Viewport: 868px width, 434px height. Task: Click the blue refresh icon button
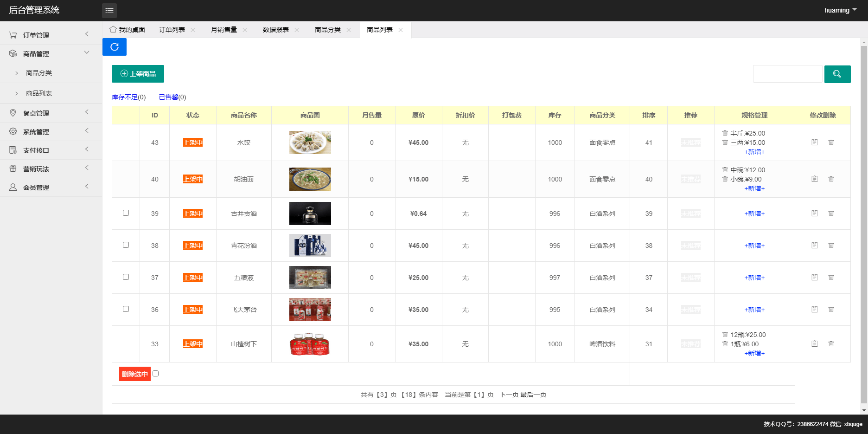pos(115,47)
